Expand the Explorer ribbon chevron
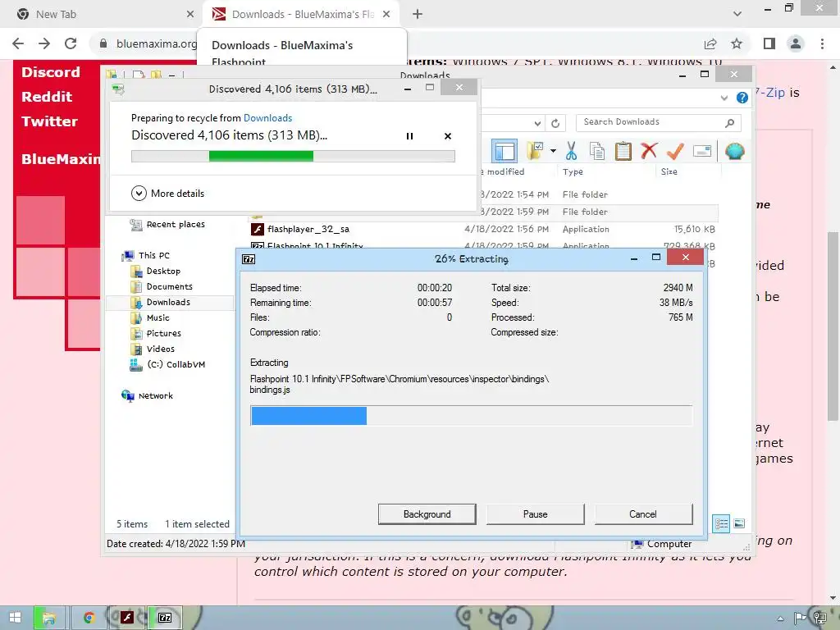Image resolution: width=840 pixels, height=630 pixels. pyautogui.click(x=724, y=98)
